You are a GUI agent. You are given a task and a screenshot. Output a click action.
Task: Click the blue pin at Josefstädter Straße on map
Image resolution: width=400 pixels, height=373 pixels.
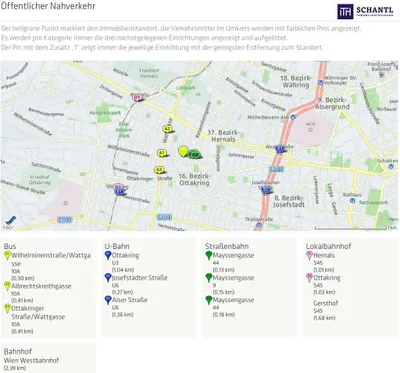(266, 190)
